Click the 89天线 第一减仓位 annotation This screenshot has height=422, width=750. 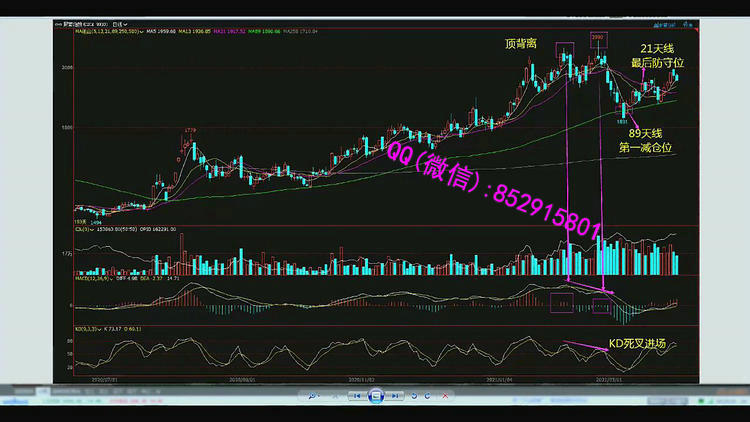click(x=645, y=140)
